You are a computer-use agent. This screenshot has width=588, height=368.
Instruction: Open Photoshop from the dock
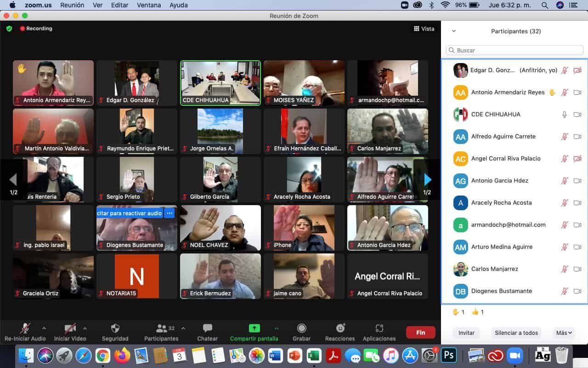pos(448,356)
